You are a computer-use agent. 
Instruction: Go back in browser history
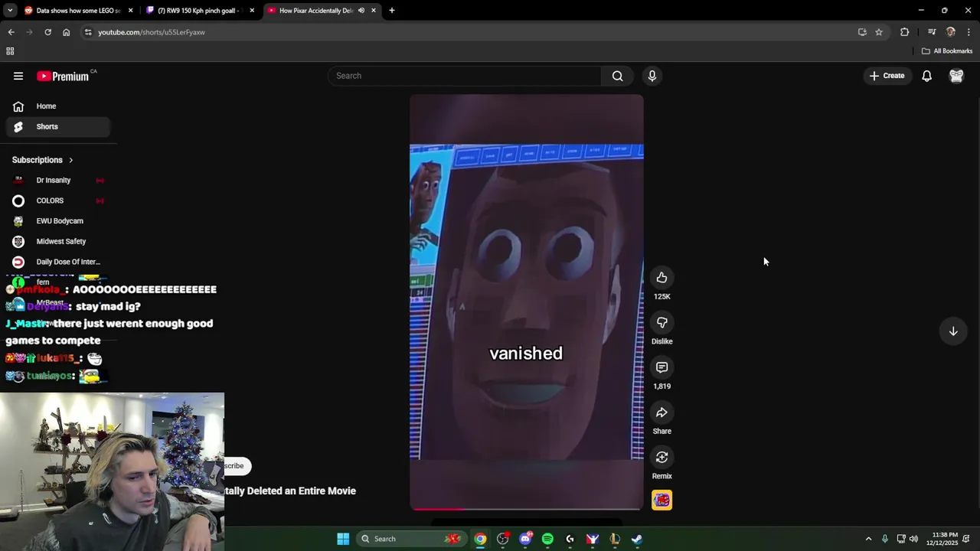tap(11, 32)
